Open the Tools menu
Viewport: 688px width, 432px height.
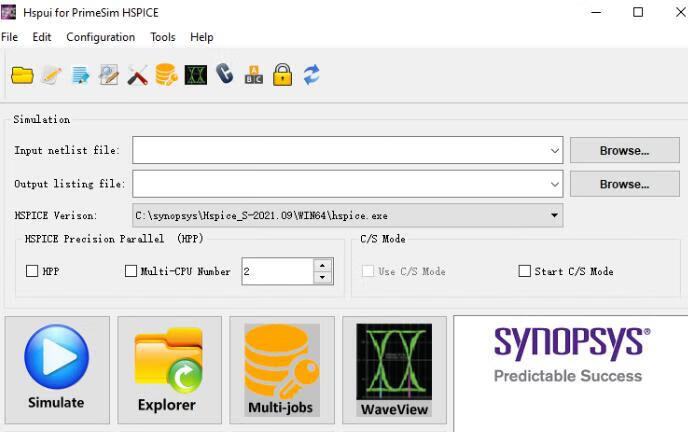pos(162,37)
